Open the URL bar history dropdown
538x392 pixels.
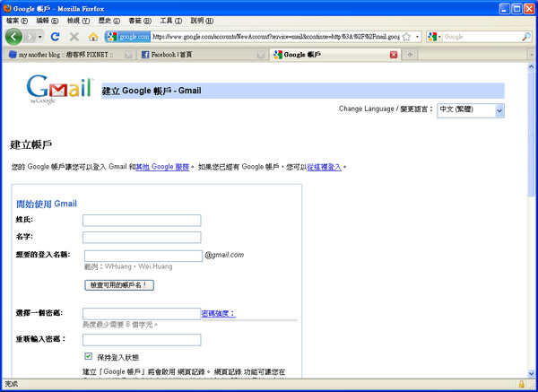coord(417,37)
